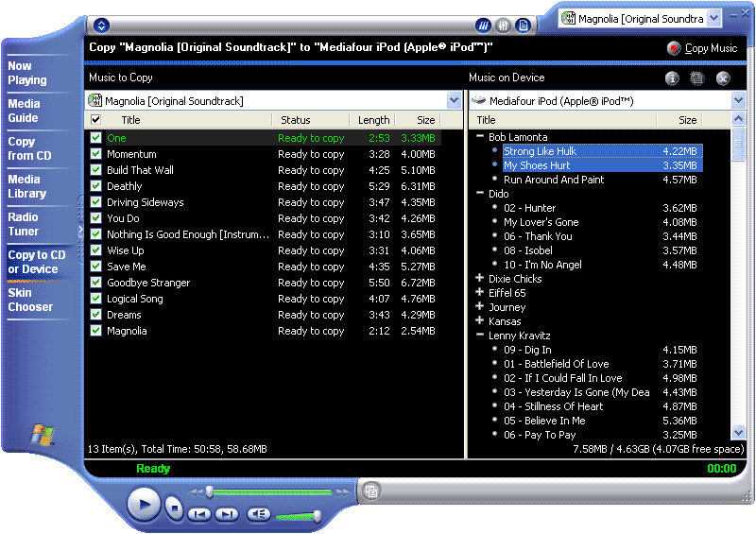Open the Mediafour iPod device dropdown
Image resolution: width=756 pixels, height=534 pixels.
click(x=738, y=100)
